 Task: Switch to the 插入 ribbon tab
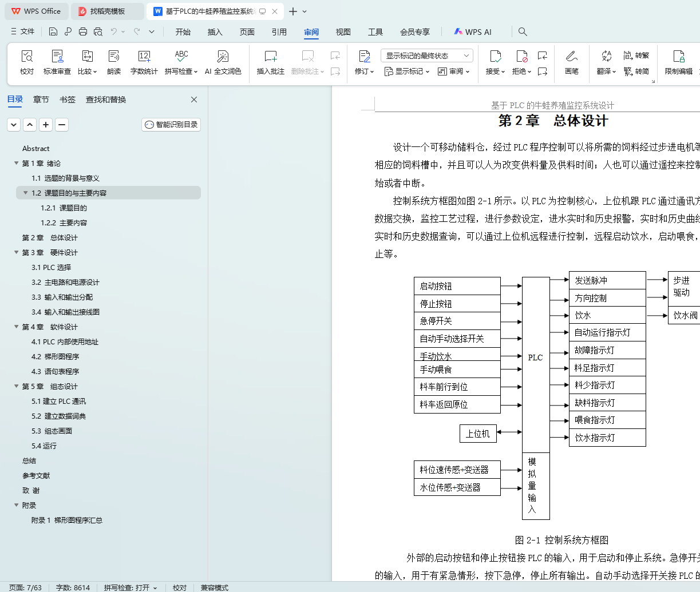(x=215, y=32)
